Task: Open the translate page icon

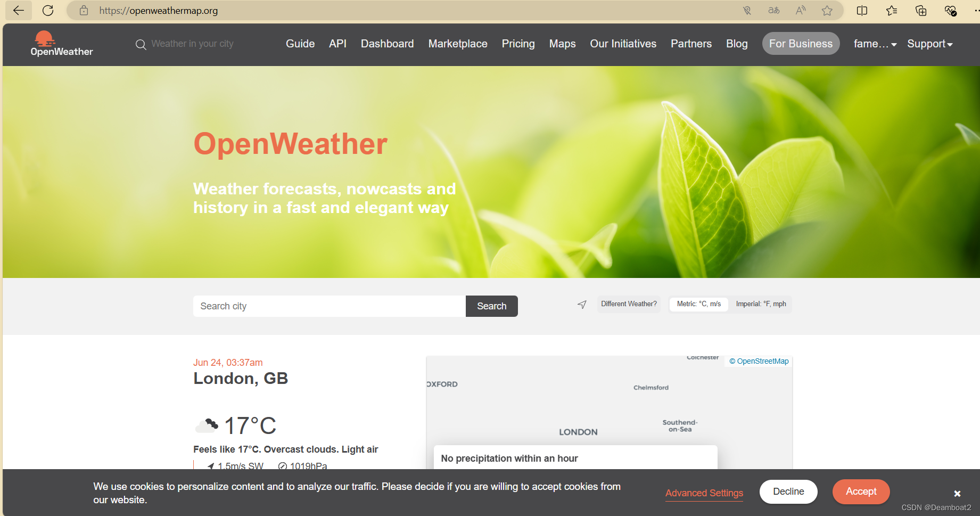Action: point(774,11)
